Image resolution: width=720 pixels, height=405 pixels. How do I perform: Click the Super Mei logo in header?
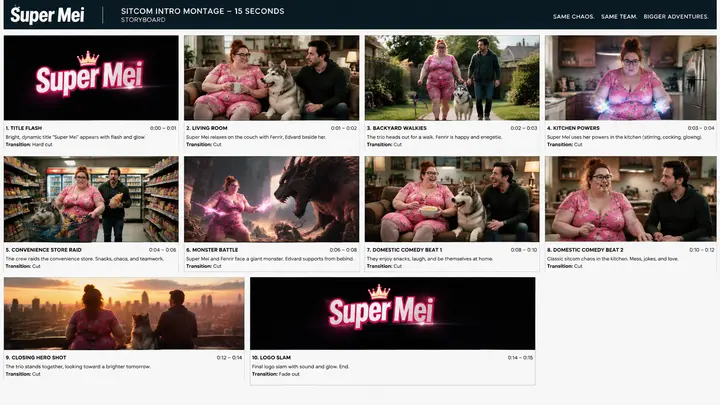47,15
